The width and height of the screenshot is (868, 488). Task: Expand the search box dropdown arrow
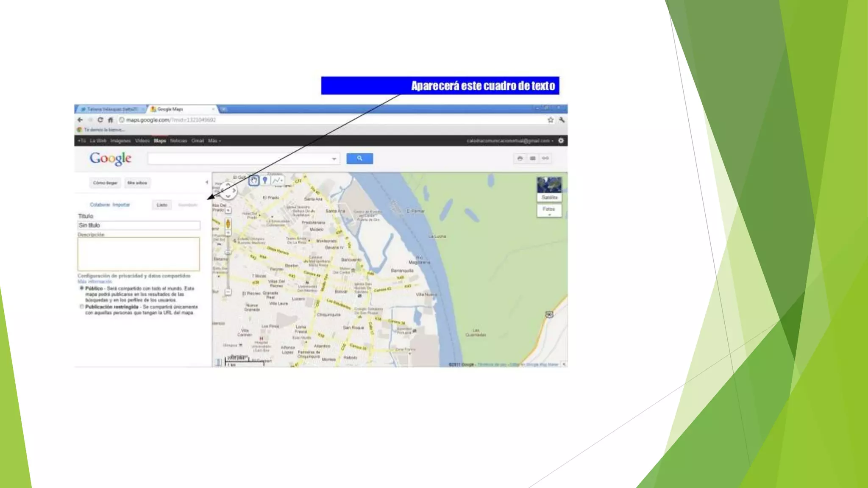tap(334, 159)
